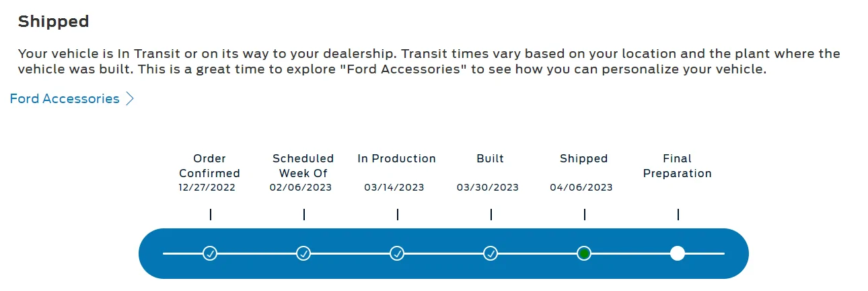Click the 02/06/2023 scheduled date

click(x=301, y=187)
